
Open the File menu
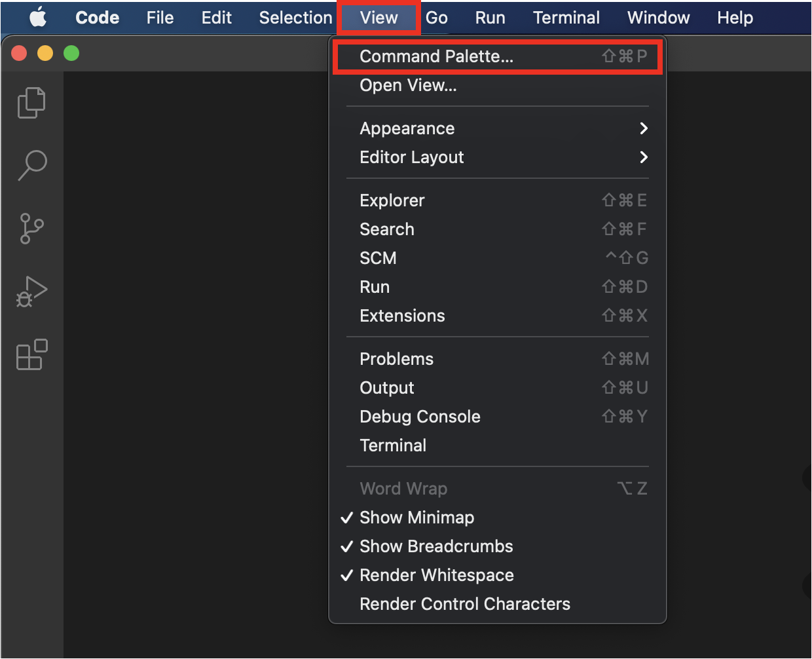click(160, 18)
